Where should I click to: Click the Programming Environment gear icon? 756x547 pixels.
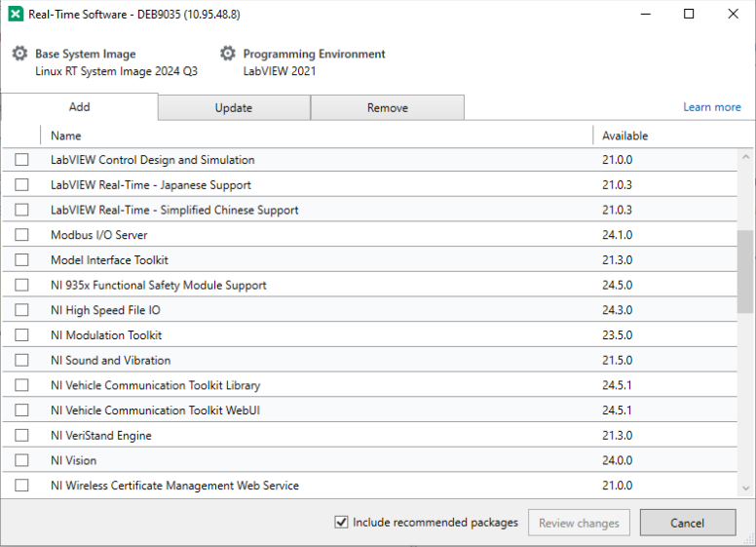coord(228,53)
